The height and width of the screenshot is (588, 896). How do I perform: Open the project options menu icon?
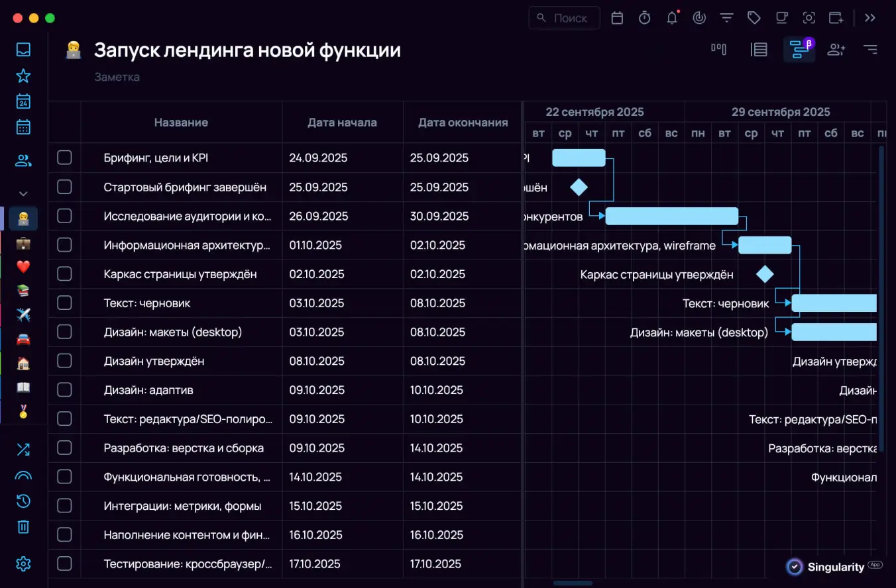point(870,49)
